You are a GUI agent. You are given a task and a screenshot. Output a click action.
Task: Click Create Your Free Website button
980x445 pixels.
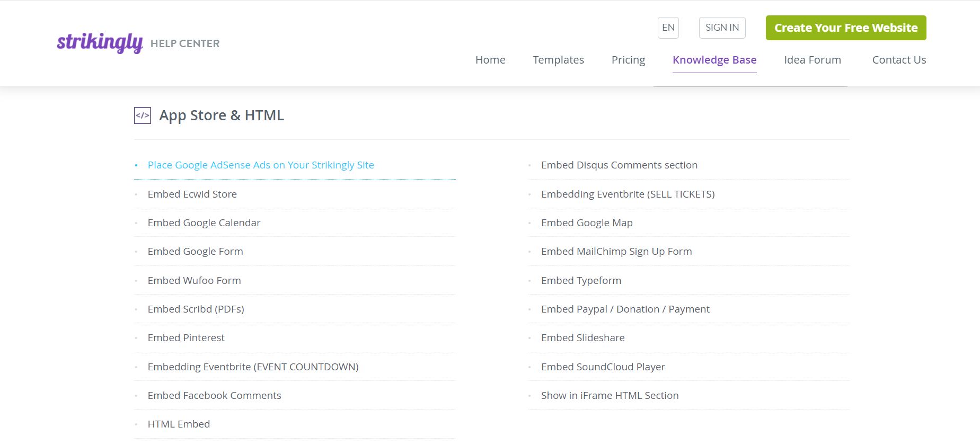pos(846,28)
